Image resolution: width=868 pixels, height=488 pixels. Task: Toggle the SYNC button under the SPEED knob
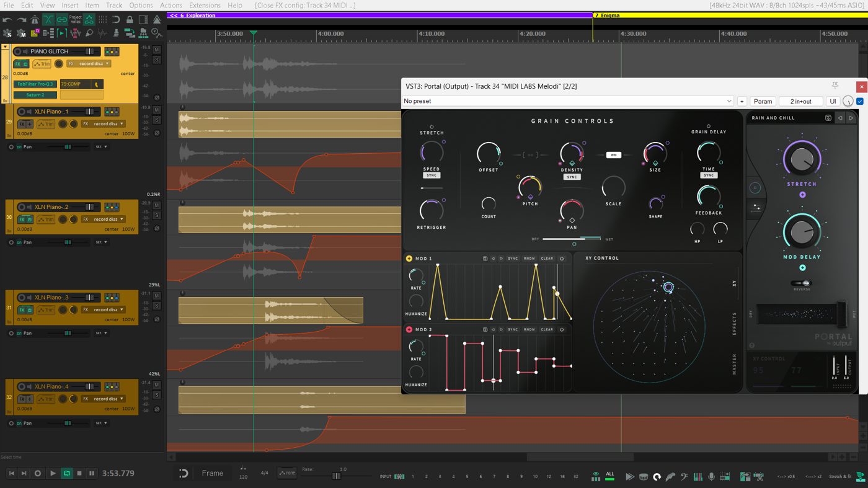tap(432, 175)
